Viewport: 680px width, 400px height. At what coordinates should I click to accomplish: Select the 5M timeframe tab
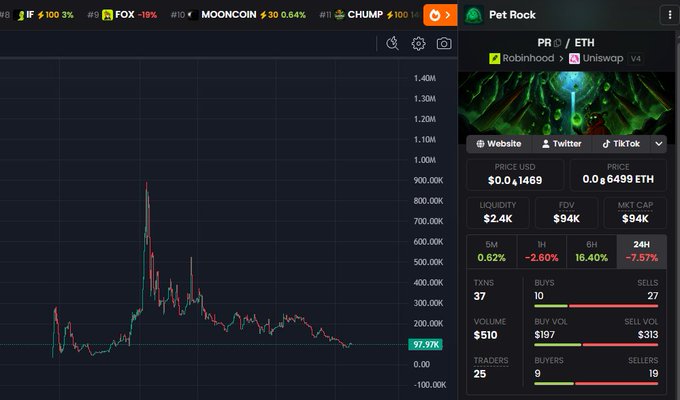coord(491,252)
